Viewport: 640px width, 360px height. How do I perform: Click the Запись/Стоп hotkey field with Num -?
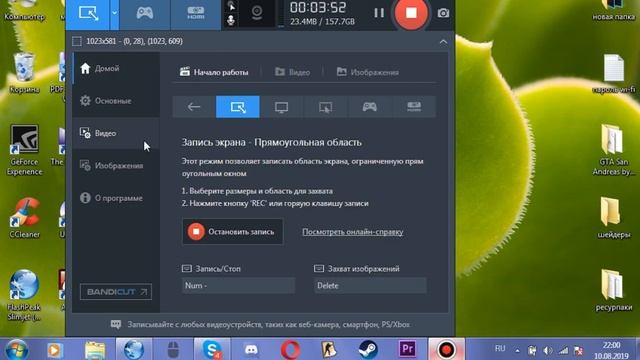(x=238, y=286)
